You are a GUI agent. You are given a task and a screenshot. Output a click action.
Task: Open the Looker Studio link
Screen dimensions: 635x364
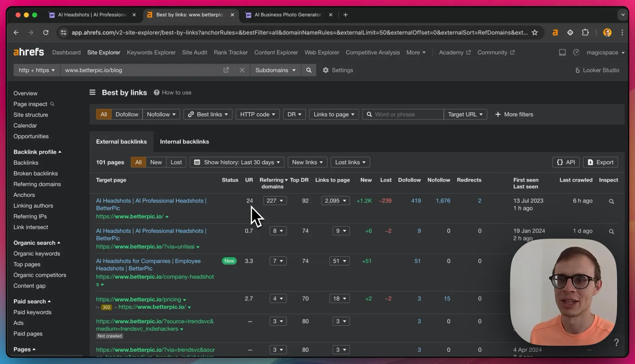tap(597, 70)
